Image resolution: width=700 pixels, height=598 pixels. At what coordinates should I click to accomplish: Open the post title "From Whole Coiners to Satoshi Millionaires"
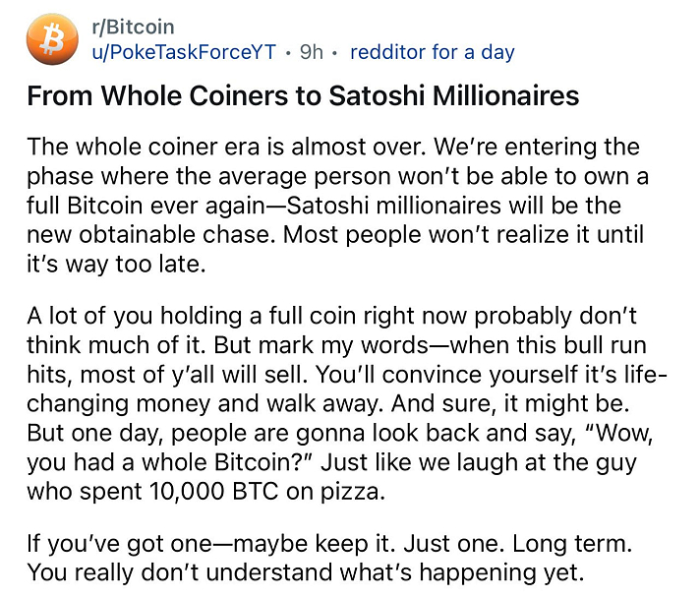click(x=303, y=97)
